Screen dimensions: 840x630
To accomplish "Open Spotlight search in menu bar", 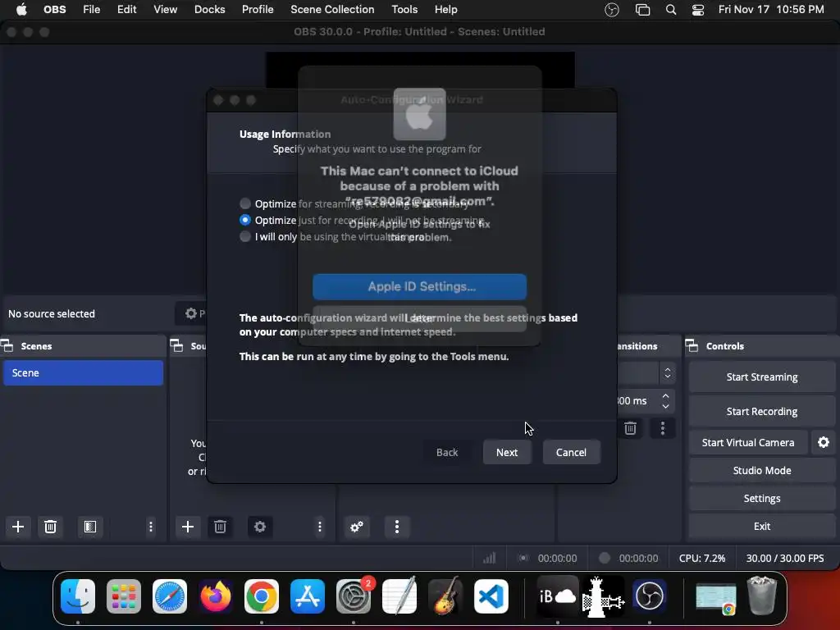I will tap(671, 10).
